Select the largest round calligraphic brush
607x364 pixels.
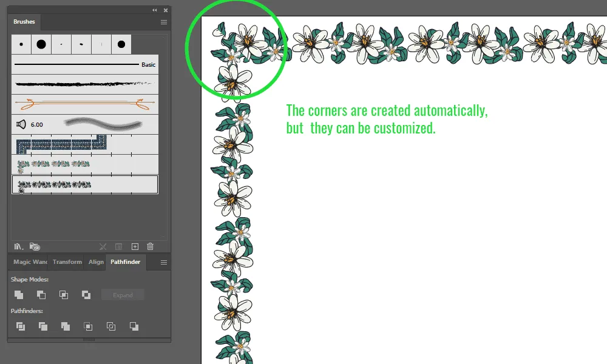point(41,44)
